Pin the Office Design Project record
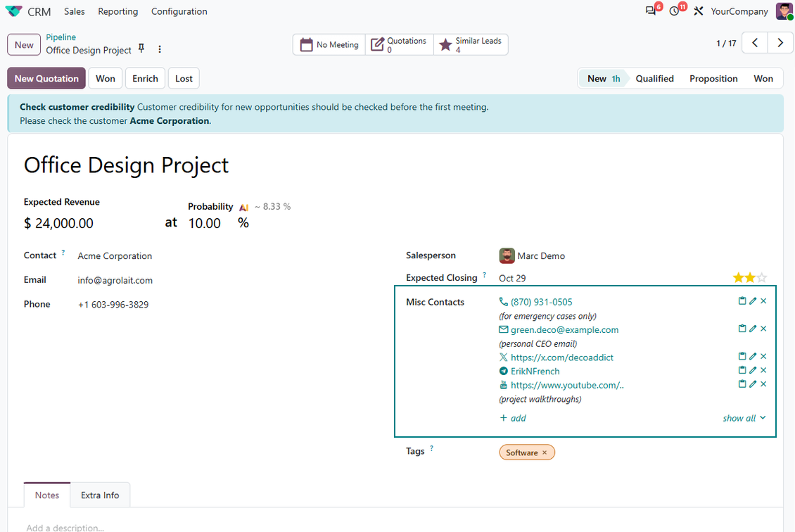This screenshot has height=532, width=795. point(141,49)
